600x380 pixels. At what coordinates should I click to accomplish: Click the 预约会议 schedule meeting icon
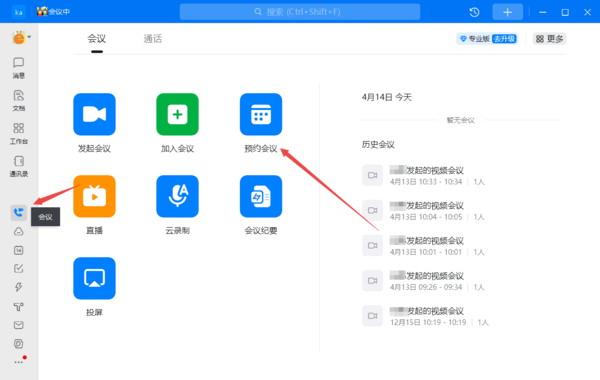tap(261, 114)
